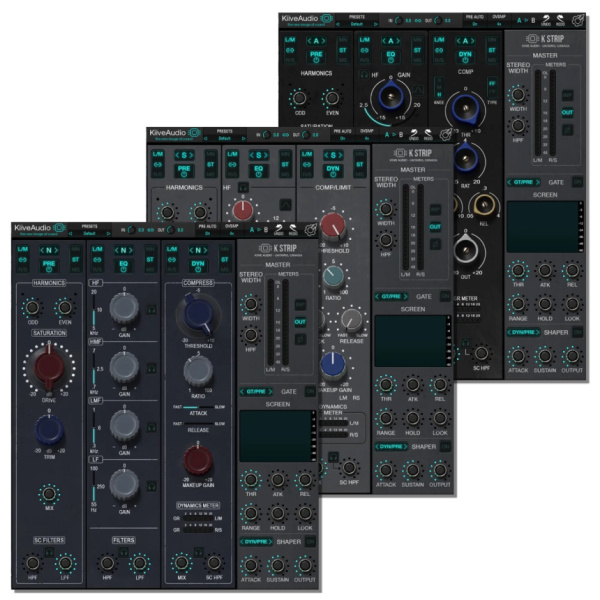Open settings logo icon in back A-model window
Viewport: 600px width, 600px height.
point(578,20)
